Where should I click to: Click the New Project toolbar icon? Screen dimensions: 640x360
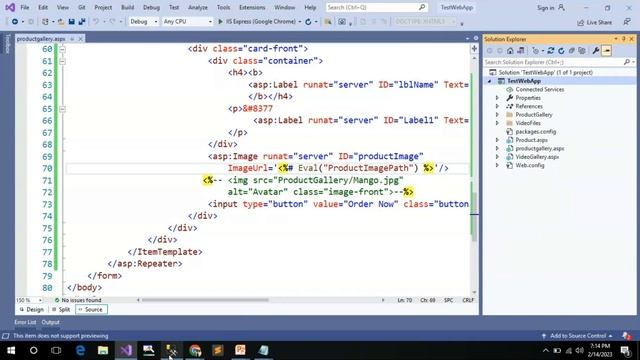pos(45,22)
